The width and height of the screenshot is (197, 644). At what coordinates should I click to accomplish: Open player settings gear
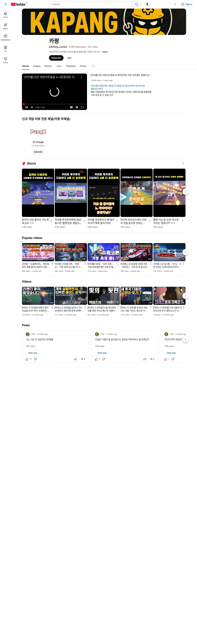(x=77, y=107)
